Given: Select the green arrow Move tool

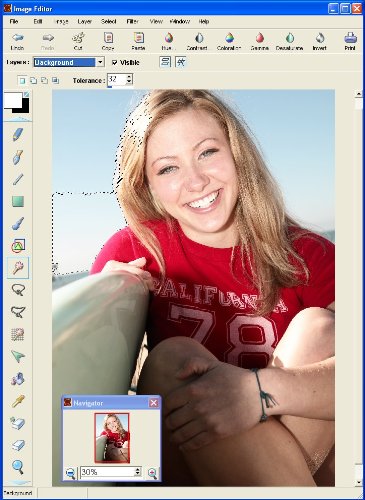Looking at the screenshot, I should point(18,356).
